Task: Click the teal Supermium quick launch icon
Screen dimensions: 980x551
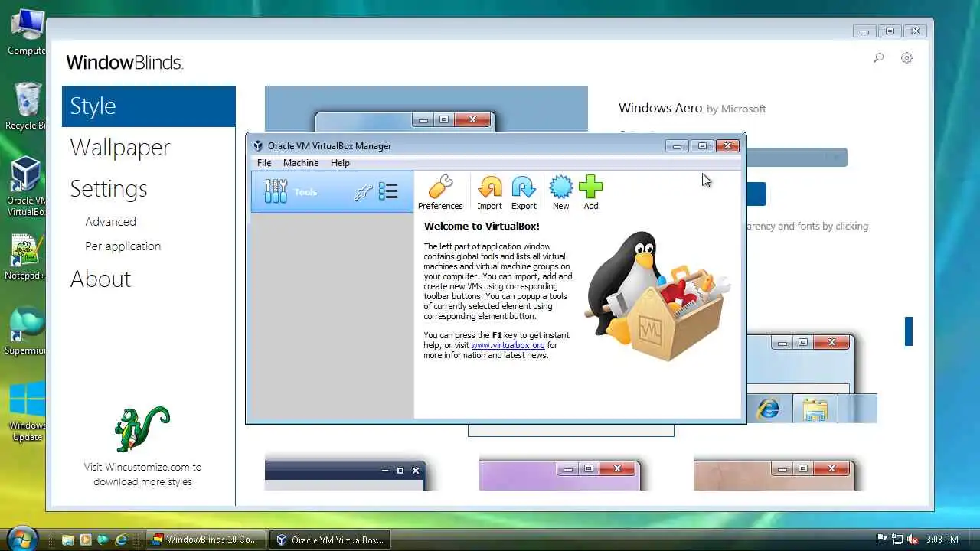Action: tap(103, 540)
